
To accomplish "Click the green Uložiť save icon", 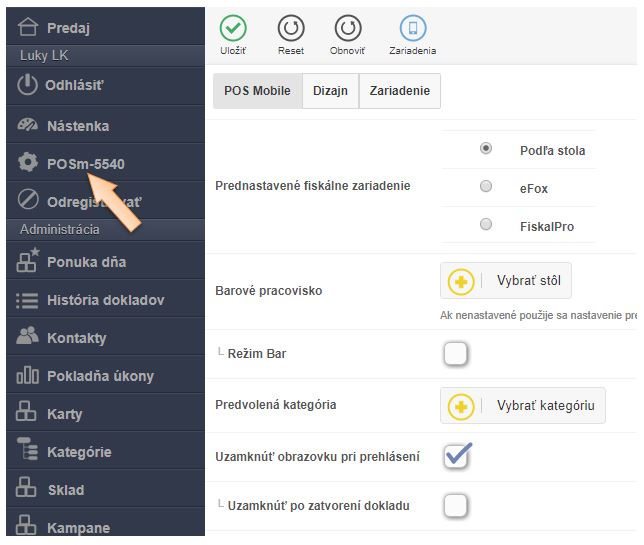I will [233, 28].
